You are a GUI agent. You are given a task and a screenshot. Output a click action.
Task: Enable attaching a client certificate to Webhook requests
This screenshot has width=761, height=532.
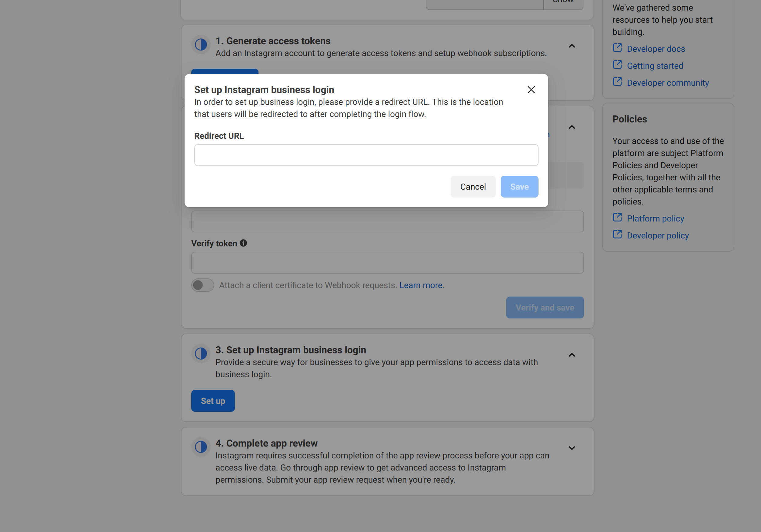tap(202, 285)
